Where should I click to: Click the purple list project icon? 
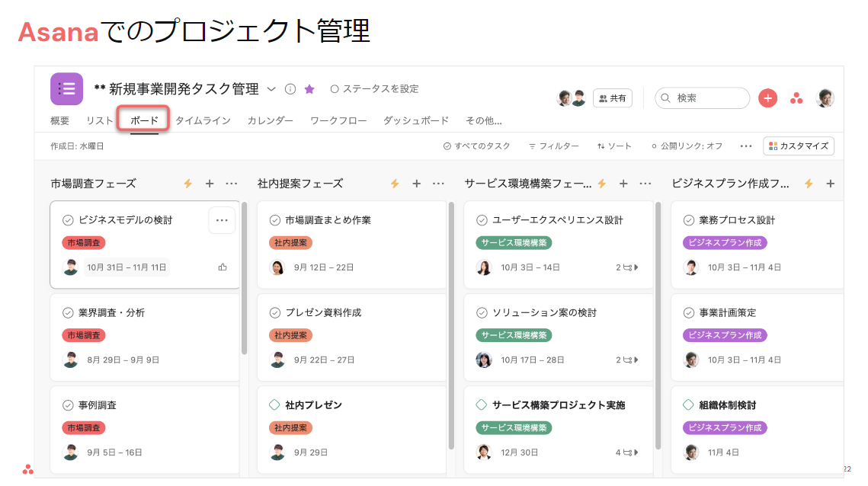pos(67,88)
